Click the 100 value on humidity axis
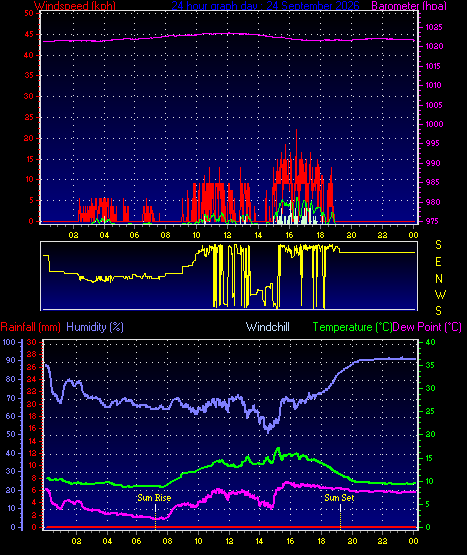Screen dimensions: 467x555 coord(9,342)
